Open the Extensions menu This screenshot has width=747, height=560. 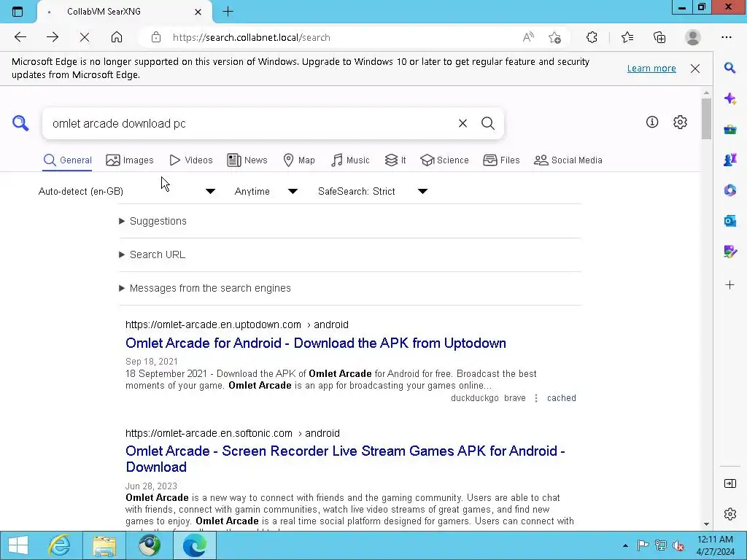coord(592,37)
